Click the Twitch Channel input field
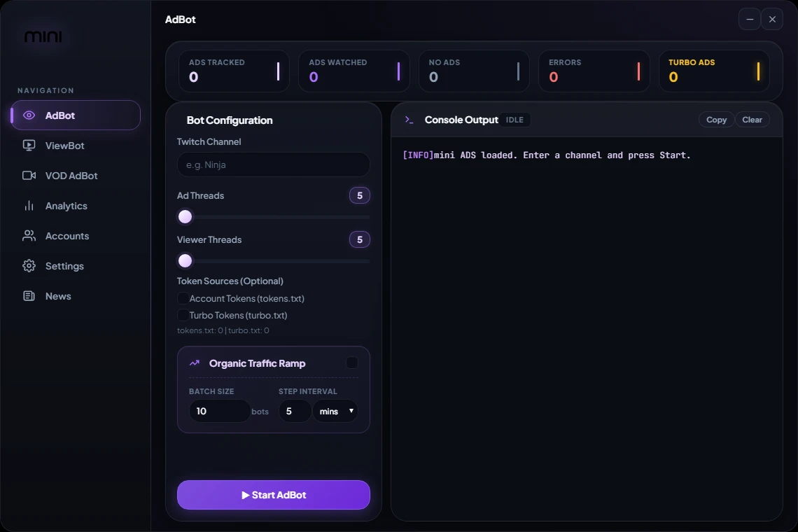Screen dimensions: 798x532 coord(273,164)
